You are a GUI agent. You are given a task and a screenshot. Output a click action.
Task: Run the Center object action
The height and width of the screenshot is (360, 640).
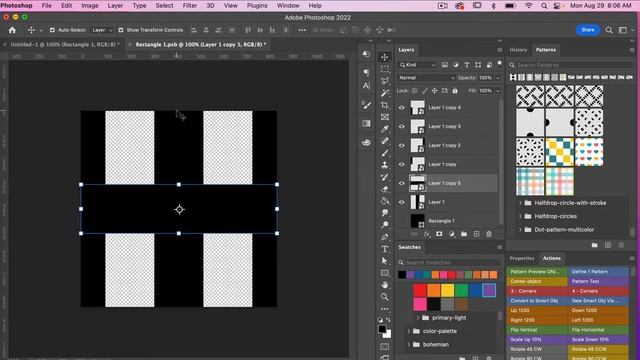tap(537, 281)
